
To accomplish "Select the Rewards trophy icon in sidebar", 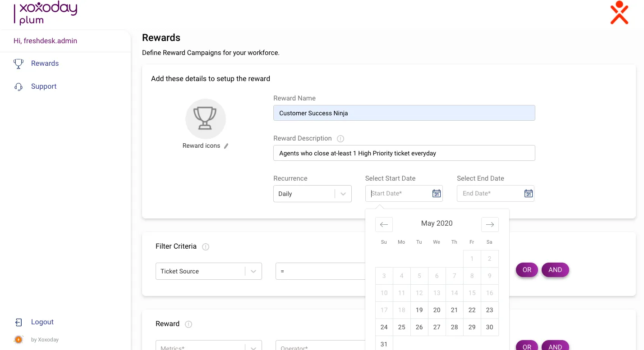I will [18, 64].
